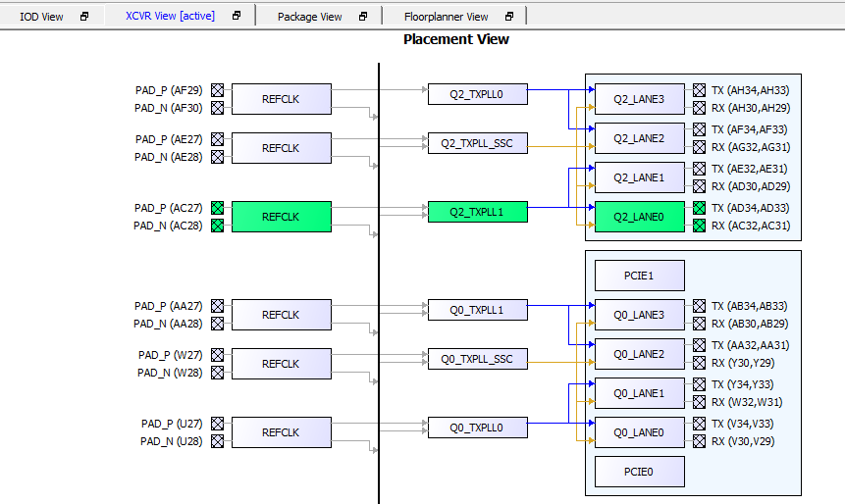Click the Q0_TXPLL_SSC block
This screenshot has width=845, height=504.
(x=477, y=359)
